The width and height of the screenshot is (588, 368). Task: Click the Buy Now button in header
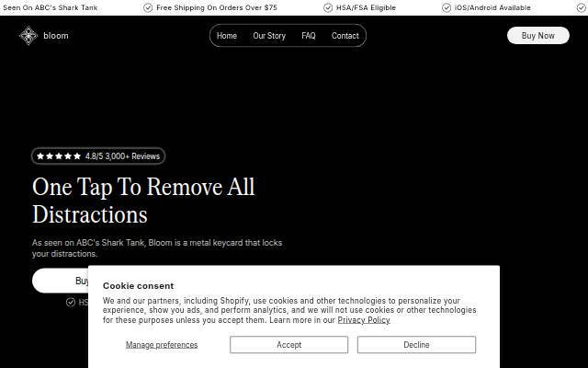click(x=538, y=36)
